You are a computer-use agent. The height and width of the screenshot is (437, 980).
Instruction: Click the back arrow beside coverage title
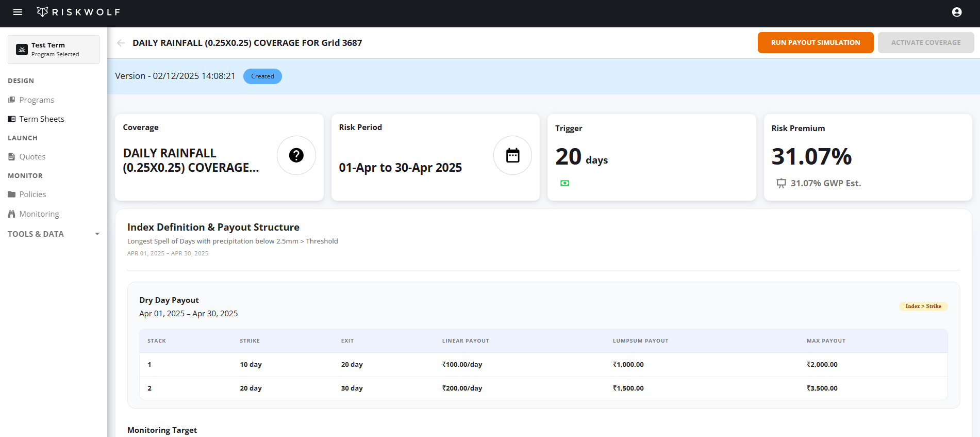coord(121,43)
